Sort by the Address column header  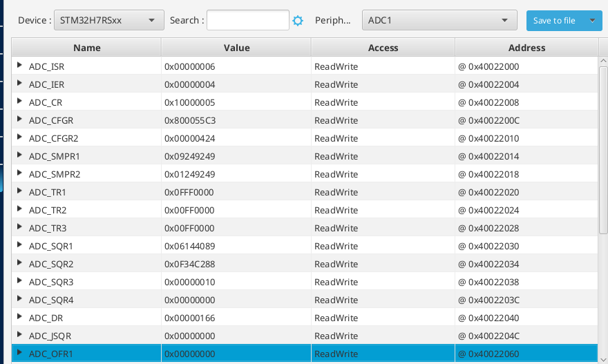click(526, 48)
